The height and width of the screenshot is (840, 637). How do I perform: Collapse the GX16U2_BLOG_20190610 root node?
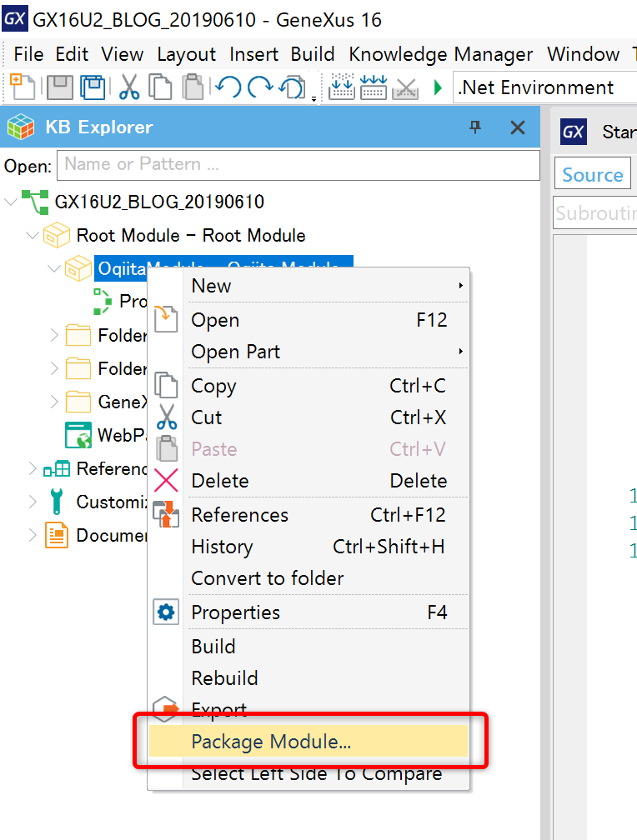pos(11,202)
